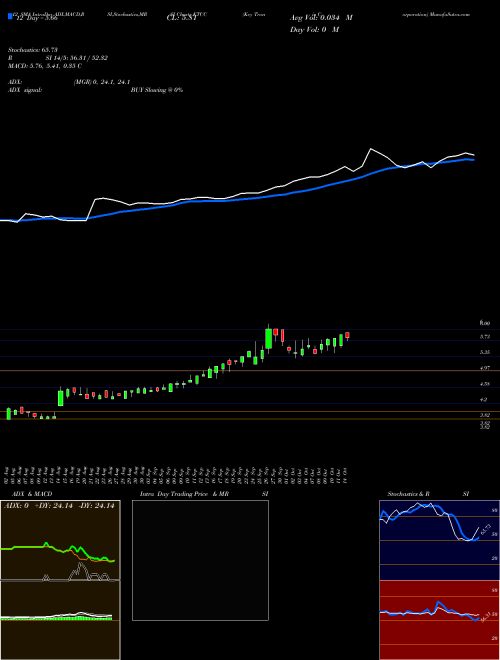Click the 63.73 value label in stochastics panel

point(486,530)
